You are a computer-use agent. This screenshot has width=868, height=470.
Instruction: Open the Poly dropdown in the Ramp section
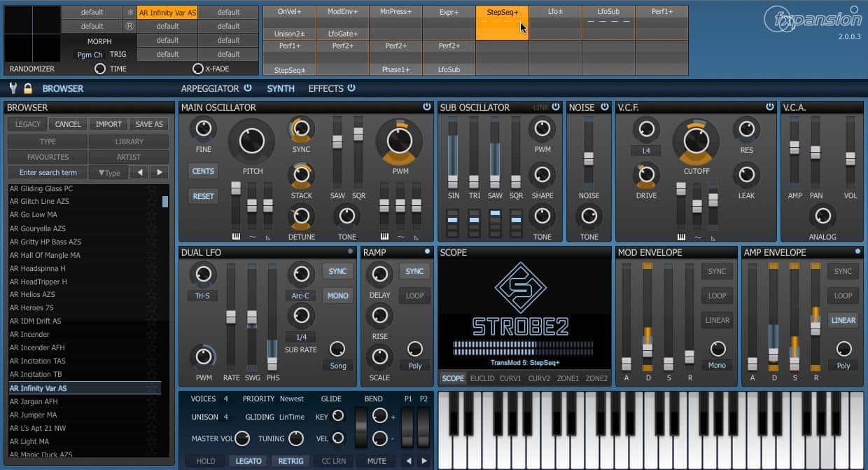pyautogui.click(x=415, y=366)
